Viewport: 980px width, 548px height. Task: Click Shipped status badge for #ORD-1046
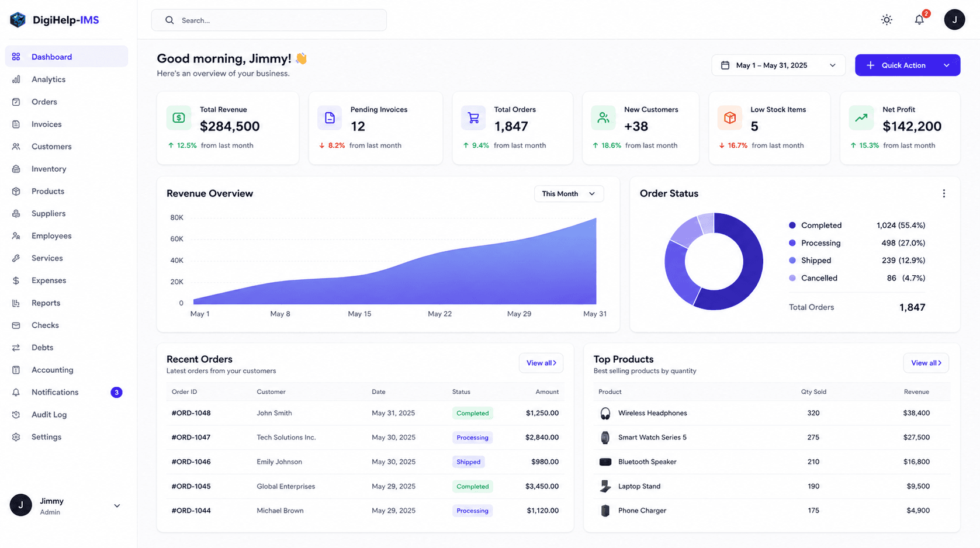(468, 462)
